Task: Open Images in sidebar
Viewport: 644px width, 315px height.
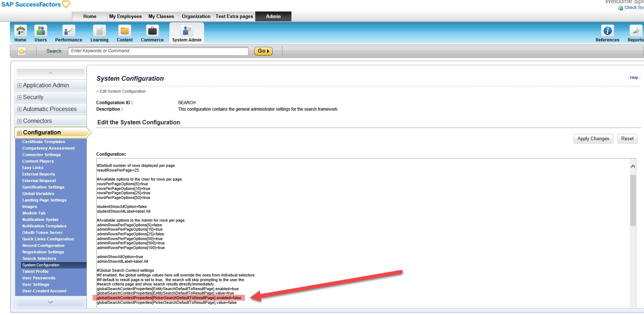Action: (30, 207)
